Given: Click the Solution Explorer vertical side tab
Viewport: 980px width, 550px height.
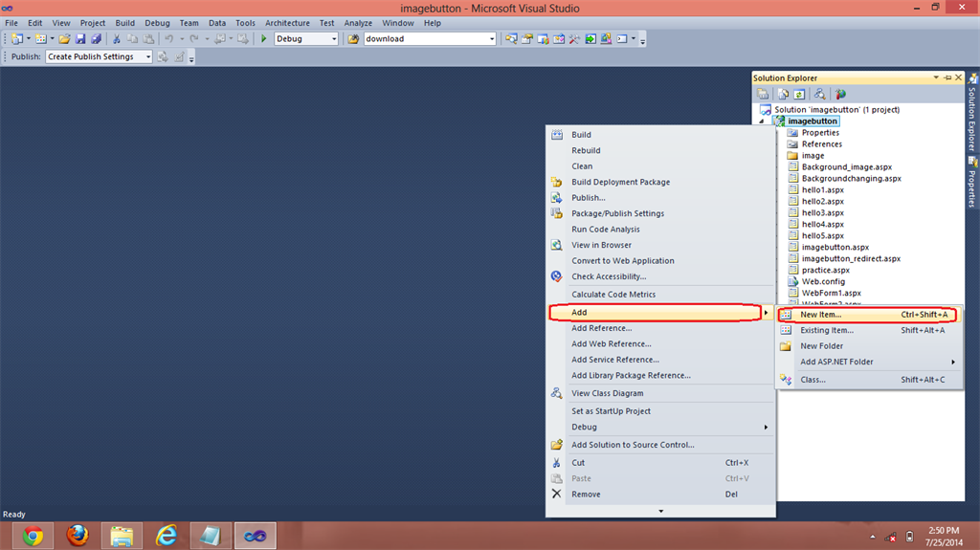Looking at the screenshot, I should click(972, 113).
